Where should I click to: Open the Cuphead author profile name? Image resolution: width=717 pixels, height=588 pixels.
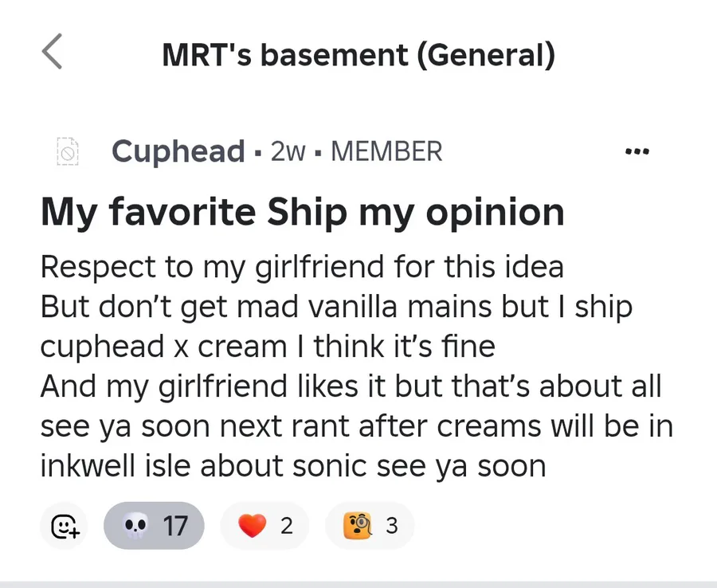point(178,151)
